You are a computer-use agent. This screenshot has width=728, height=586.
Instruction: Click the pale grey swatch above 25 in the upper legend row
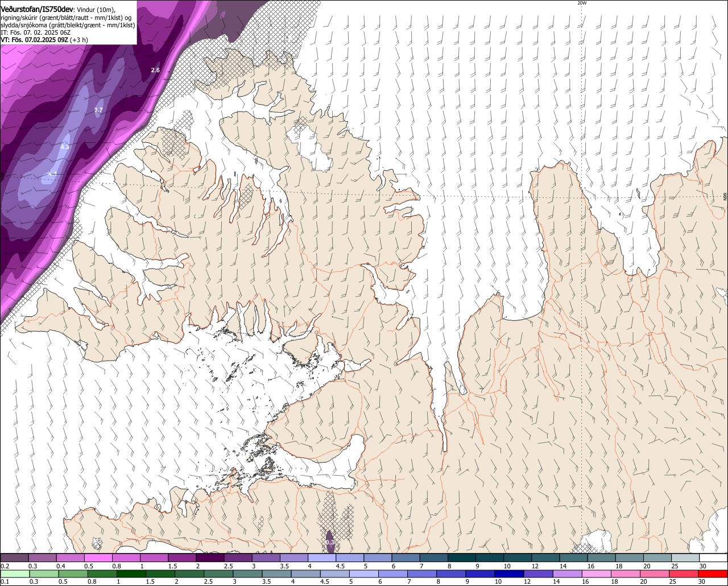click(685, 558)
